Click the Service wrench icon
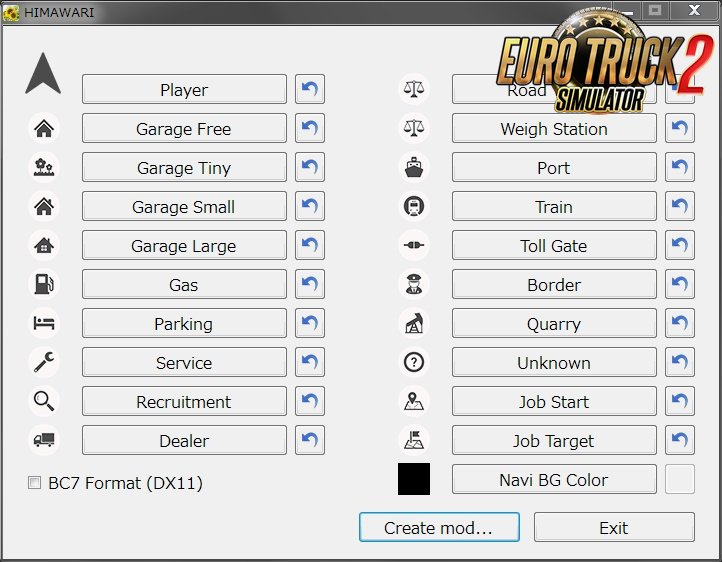722x562 pixels. (x=44, y=362)
